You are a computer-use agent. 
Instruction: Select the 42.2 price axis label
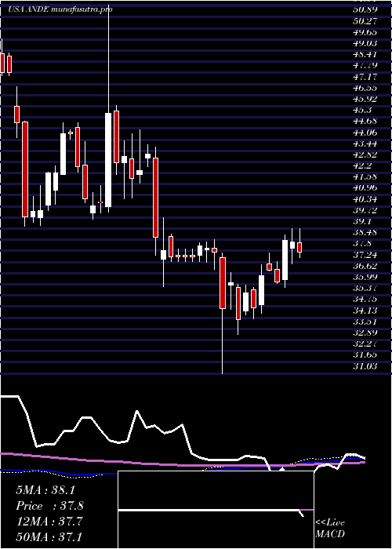click(362, 165)
